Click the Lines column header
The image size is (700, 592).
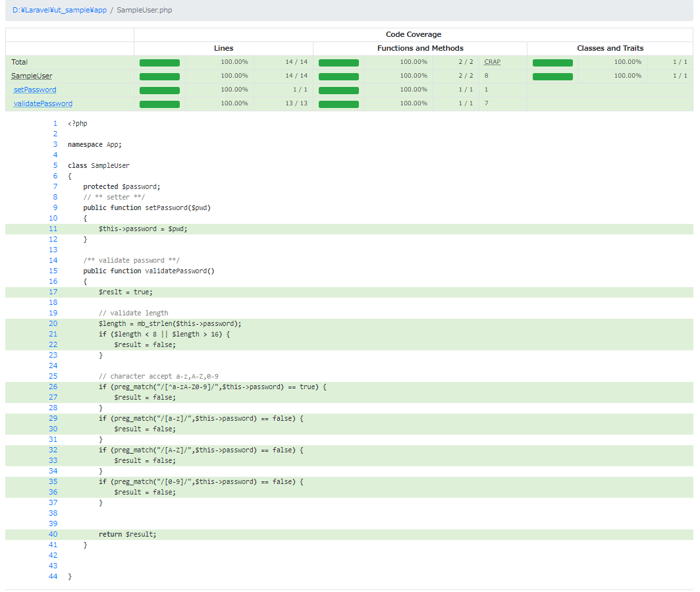(224, 48)
